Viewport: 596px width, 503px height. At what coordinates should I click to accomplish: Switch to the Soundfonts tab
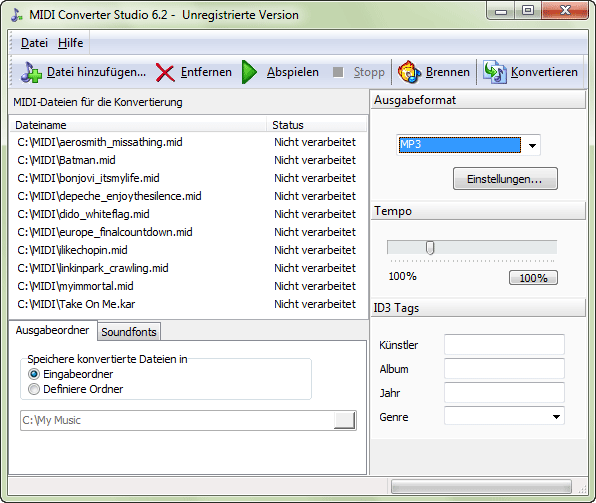pyautogui.click(x=129, y=332)
